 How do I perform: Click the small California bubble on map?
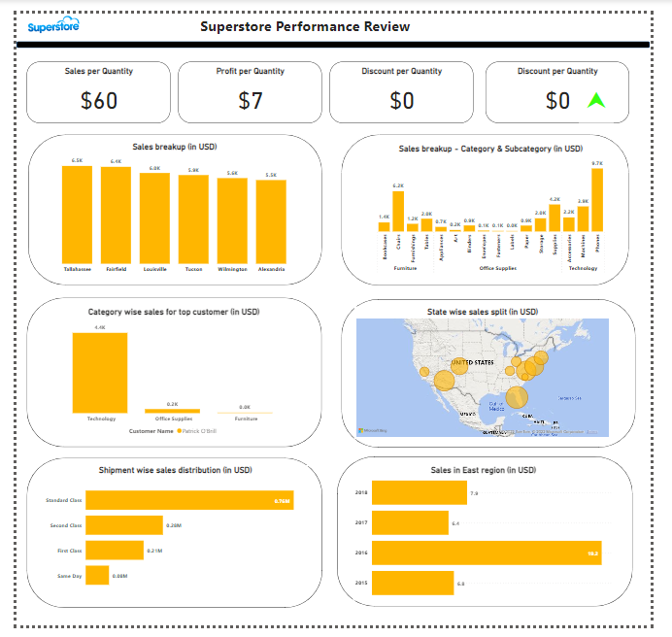point(424,372)
